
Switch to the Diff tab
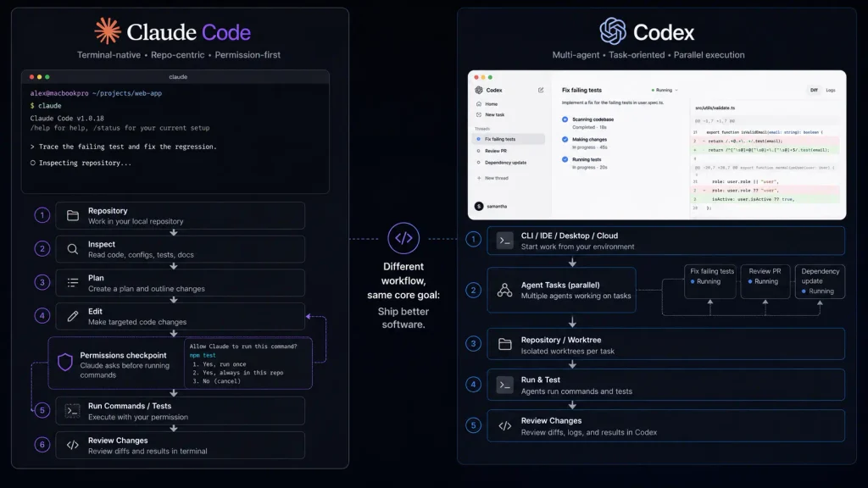pyautogui.click(x=814, y=90)
